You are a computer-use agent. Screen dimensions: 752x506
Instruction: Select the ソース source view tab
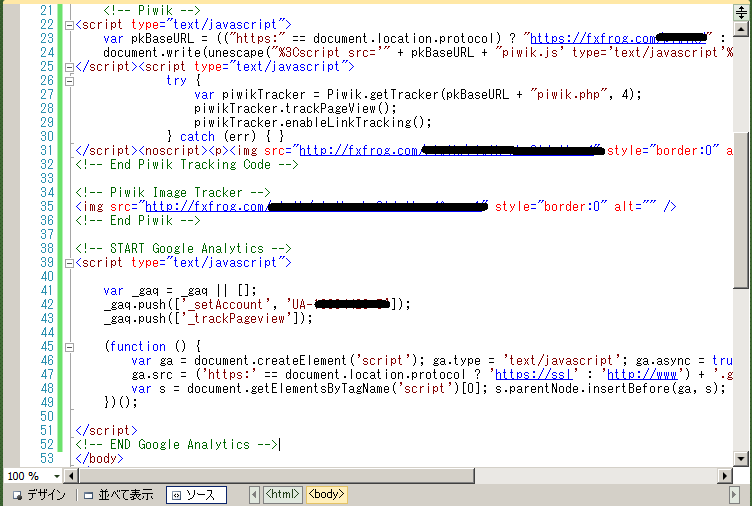[x=196, y=495]
